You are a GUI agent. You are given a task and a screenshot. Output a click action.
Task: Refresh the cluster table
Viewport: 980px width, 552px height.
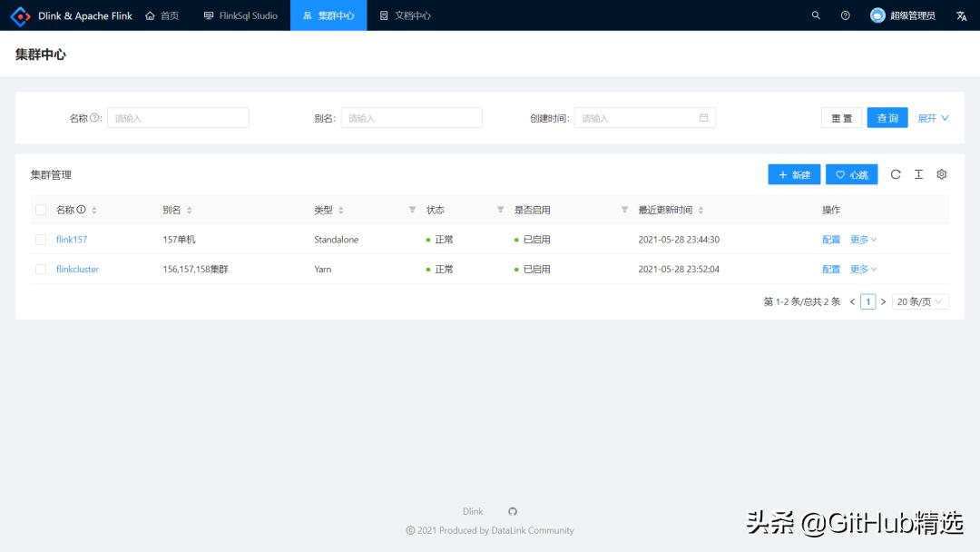point(896,174)
